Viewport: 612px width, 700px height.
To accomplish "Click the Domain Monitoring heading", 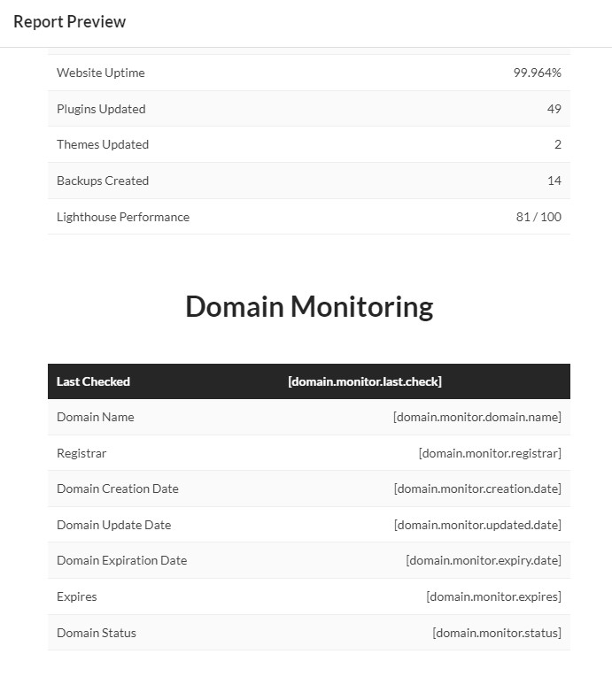I will (x=309, y=306).
